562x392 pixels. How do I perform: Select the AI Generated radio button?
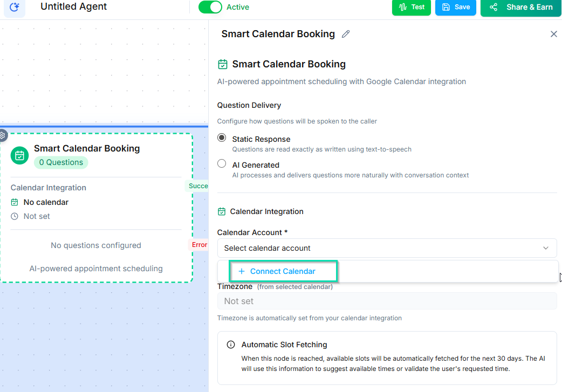pyautogui.click(x=221, y=163)
